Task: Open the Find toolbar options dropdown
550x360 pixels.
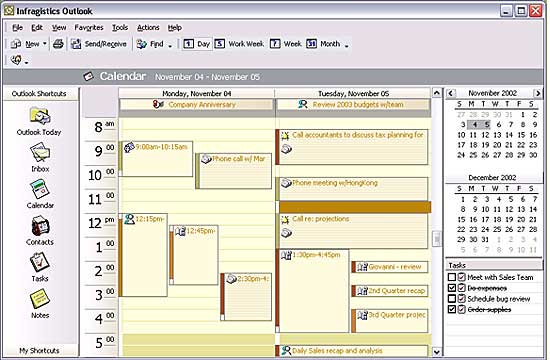Action: click(170, 45)
